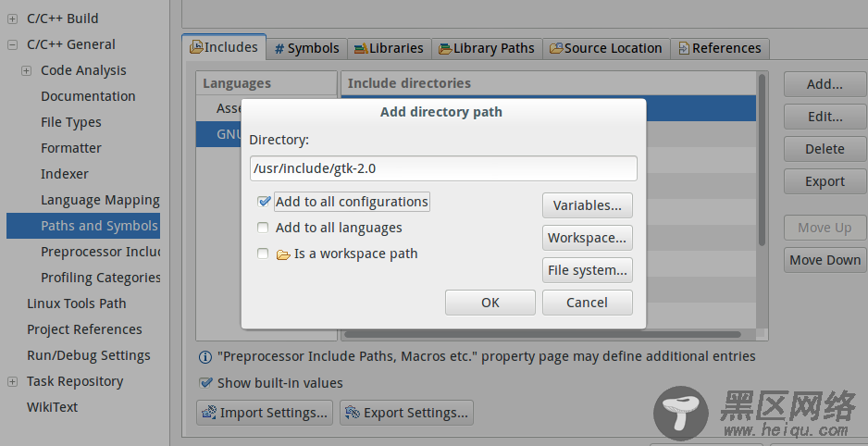Screen dimensions: 868x446
Task: Open the Workspace... browser button
Action: tap(588, 238)
